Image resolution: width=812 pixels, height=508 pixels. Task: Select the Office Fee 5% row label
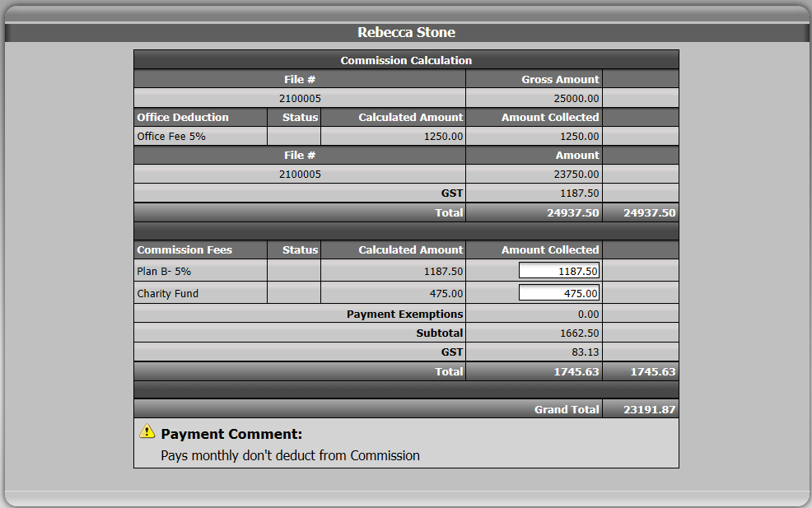(171, 136)
